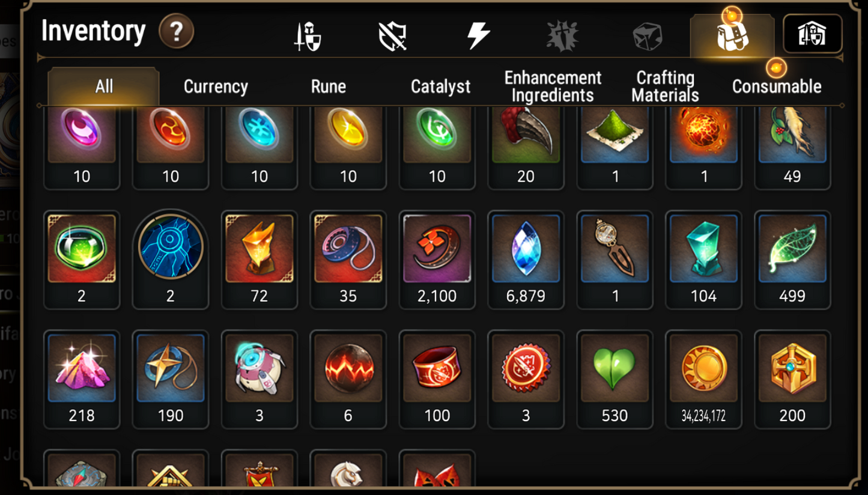
Task: Switch to the Rune tab
Action: [x=328, y=87]
